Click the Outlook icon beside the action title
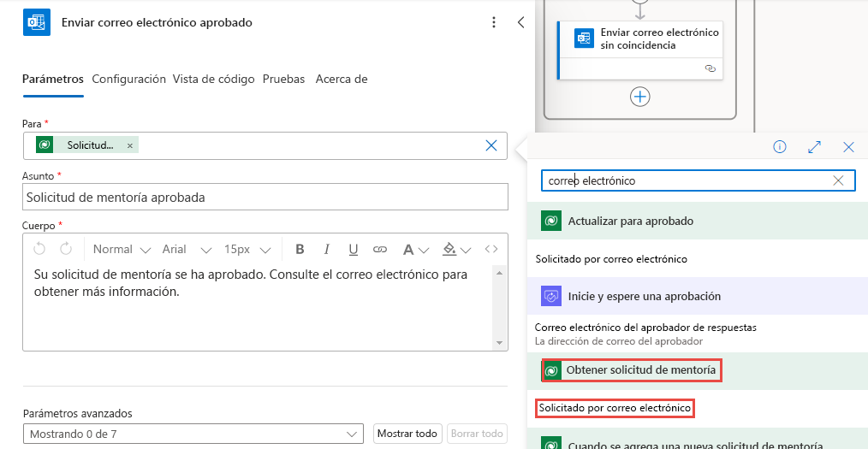This screenshot has height=449, width=868. coord(37,22)
